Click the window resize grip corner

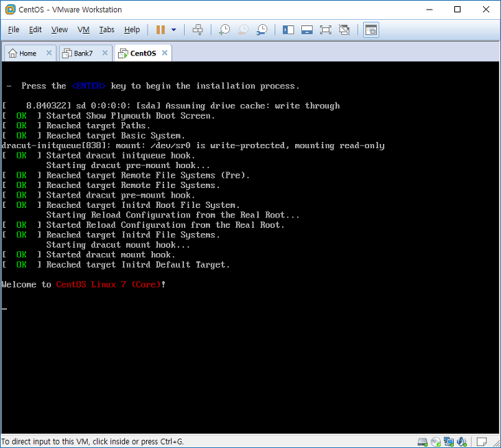496,443
